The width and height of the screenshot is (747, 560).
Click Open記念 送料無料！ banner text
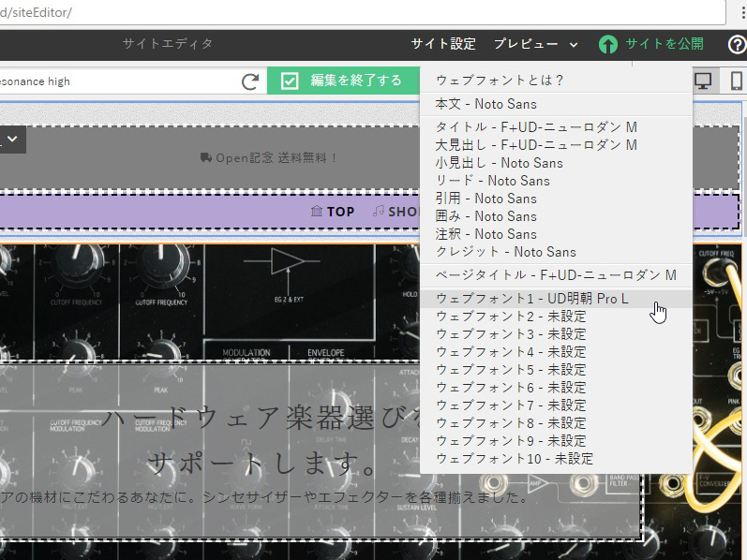pos(276,157)
